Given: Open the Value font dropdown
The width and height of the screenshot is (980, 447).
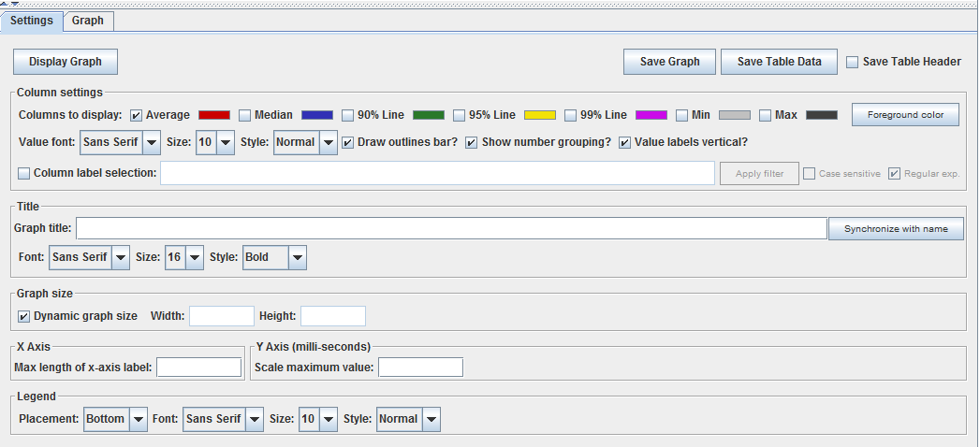Looking at the screenshot, I should click(x=120, y=142).
